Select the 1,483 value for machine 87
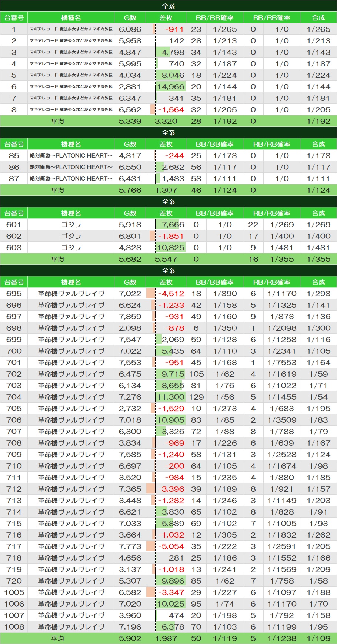The height and width of the screenshot is (644, 337). coord(173,179)
